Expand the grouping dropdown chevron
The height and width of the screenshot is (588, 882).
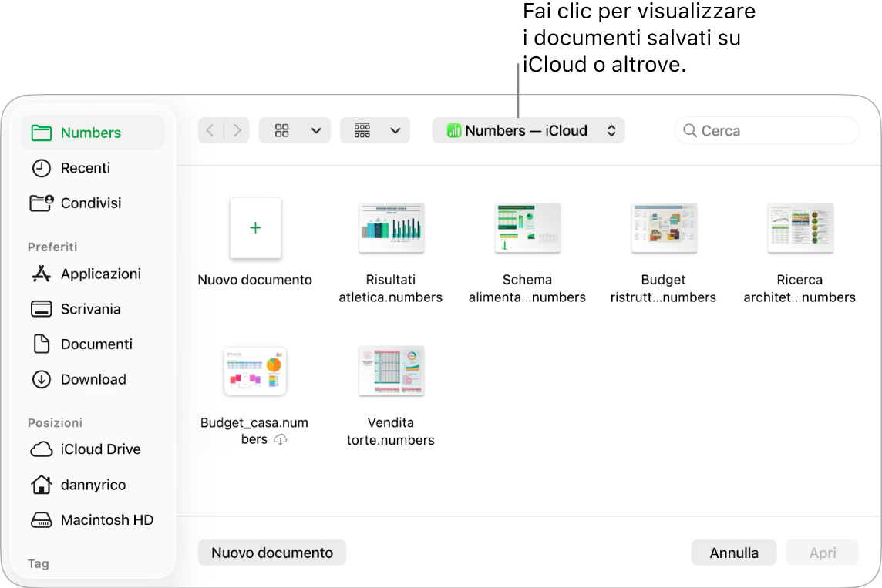396,130
